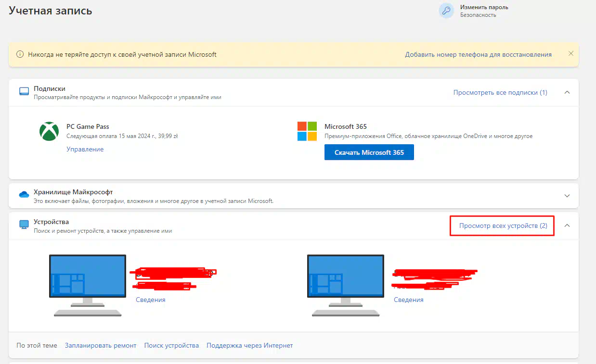Click the Microsoft 365 four-color logo
This screenshot has width=596, height=364.
tap(307, 131)
